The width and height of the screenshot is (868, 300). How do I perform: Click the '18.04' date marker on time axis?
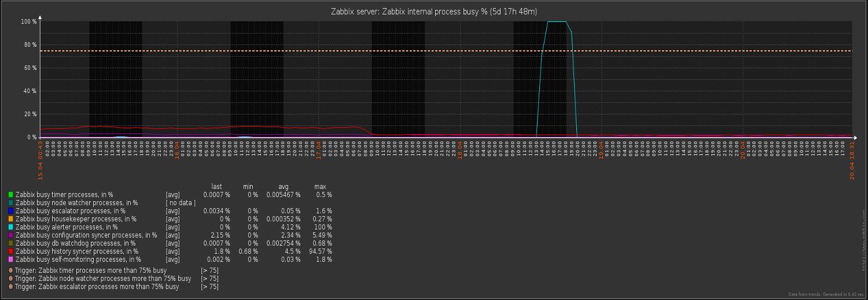coord(460,150)
